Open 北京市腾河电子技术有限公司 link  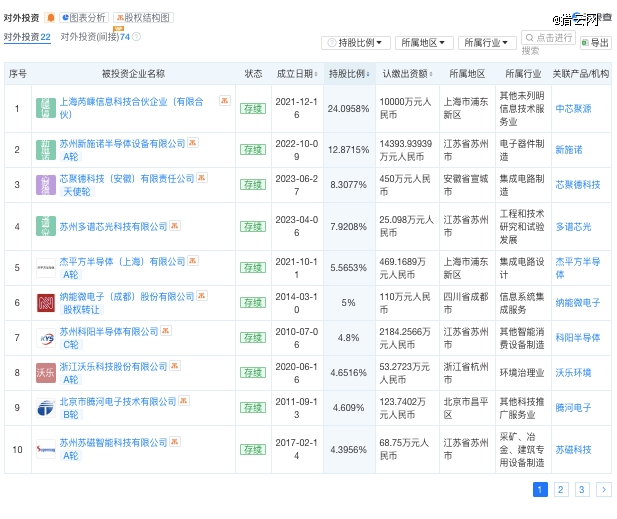[x=118, y=402]
